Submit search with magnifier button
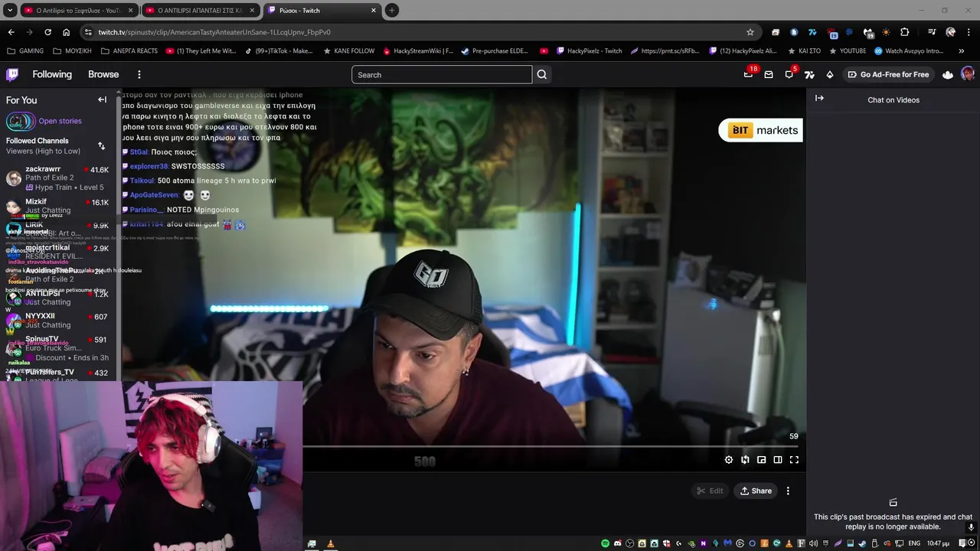Image resolution: width=980 pixels, height=551 pixels. (542, 74)
